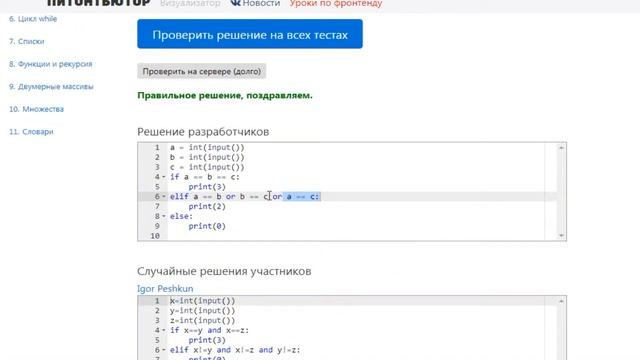
Task: Click 'x=int(input())' in Igor Peshkun's code
Action: click(202, 301)
